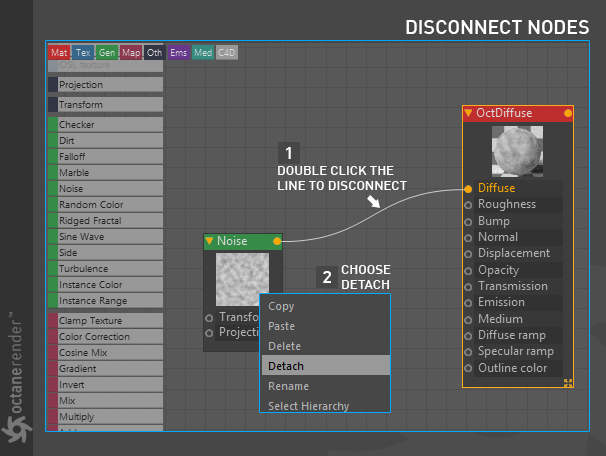Screen dimensions: 606x456
Task: Toggle the Ems node filter tab
Action: (x=179, y=53)
